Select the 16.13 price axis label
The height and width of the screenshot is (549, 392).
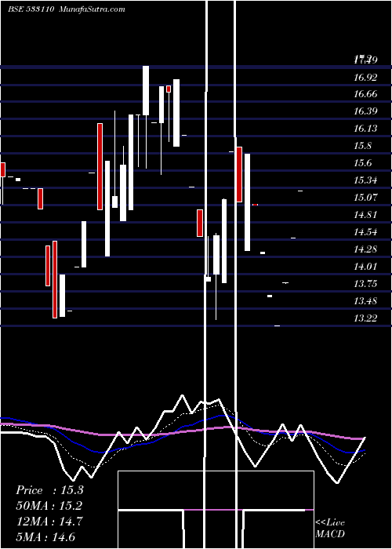click(x=365, y=129)
